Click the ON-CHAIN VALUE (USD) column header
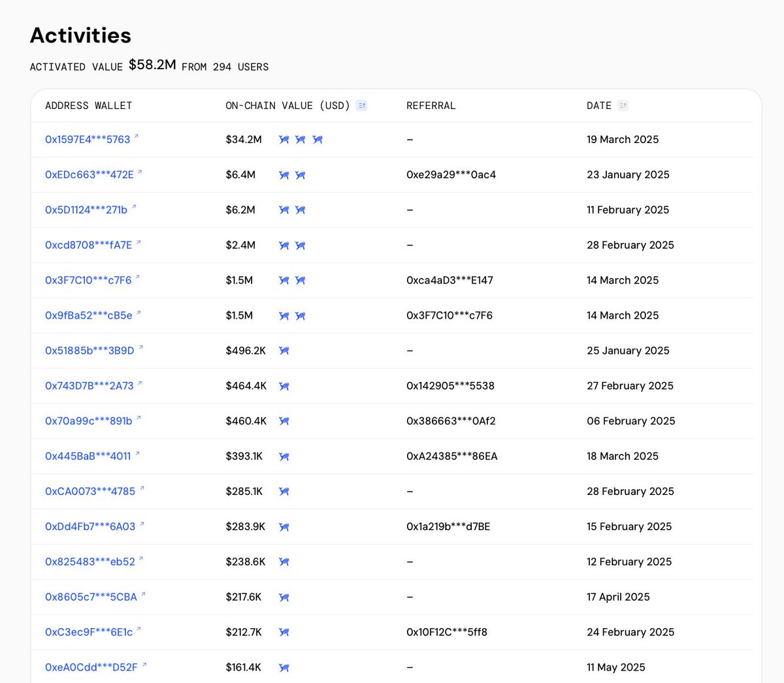This screenshot has width=784, height=683. (x=287, y=106)
